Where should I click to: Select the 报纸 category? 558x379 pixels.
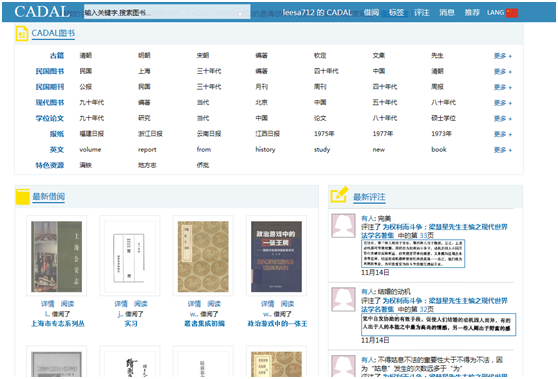point(57,134)
